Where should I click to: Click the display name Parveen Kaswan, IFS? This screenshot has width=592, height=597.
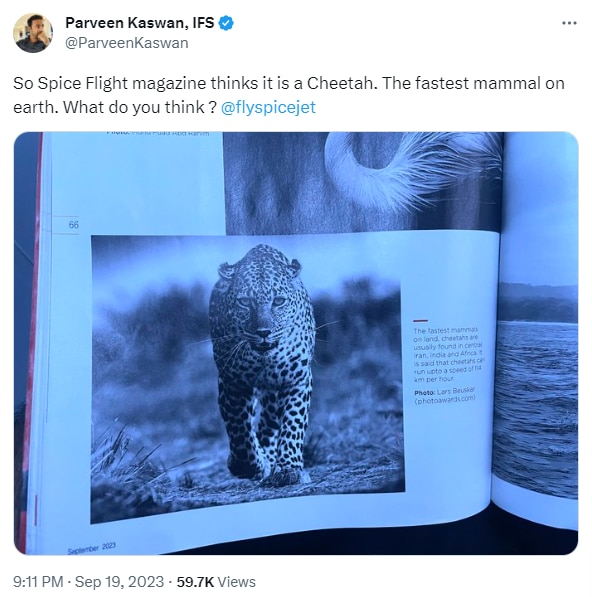coord(139,23)
